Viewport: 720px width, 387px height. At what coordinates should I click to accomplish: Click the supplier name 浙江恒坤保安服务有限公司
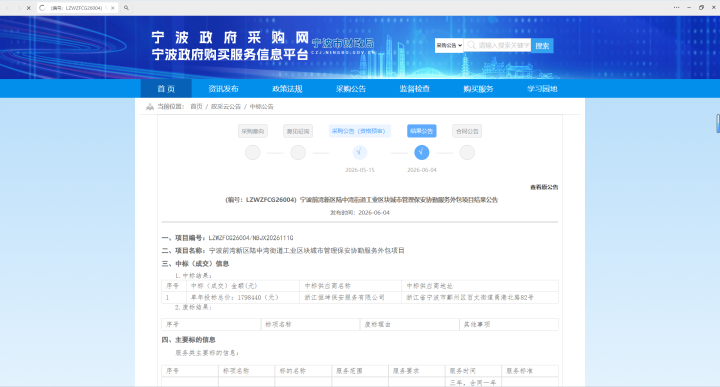[x=344, y=297]
